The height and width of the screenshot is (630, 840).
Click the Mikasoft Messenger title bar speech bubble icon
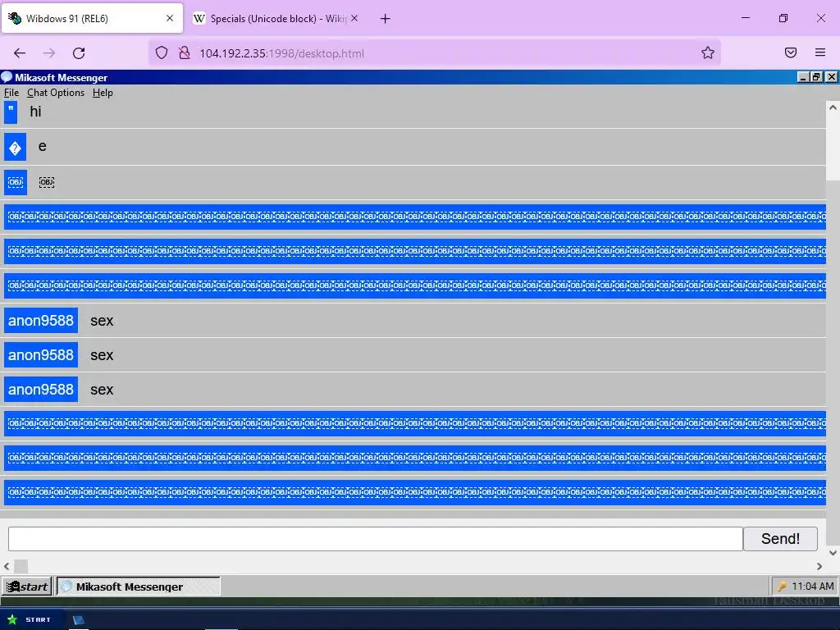pos(7,77)
